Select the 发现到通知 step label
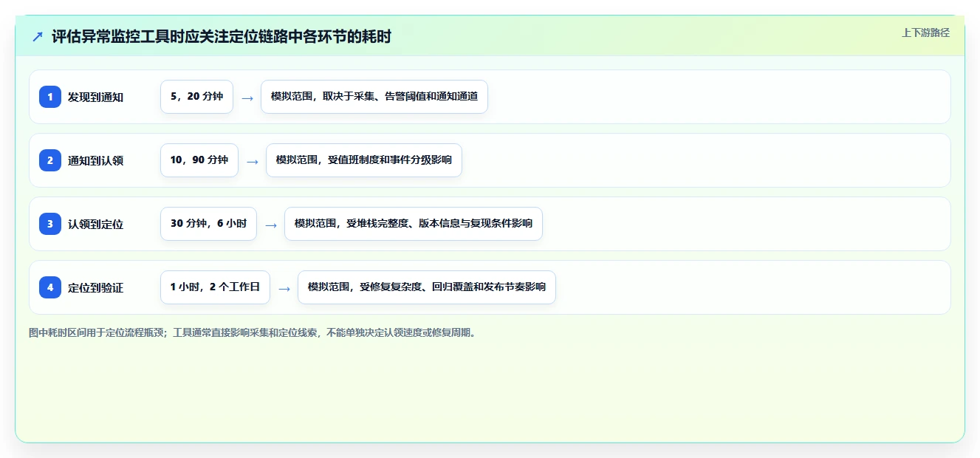This screenshot has width=980, height=458. tap(95, 97)
